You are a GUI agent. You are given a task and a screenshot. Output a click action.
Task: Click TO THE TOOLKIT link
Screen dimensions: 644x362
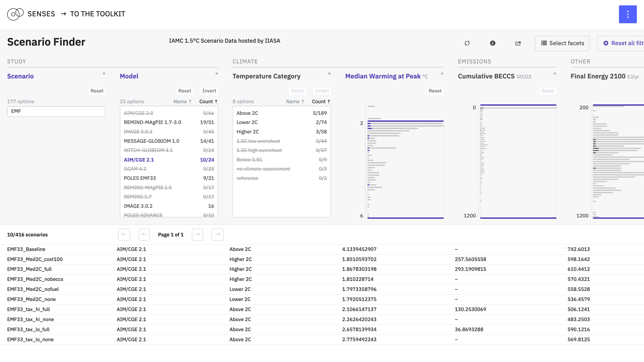(x=97, y=14)
